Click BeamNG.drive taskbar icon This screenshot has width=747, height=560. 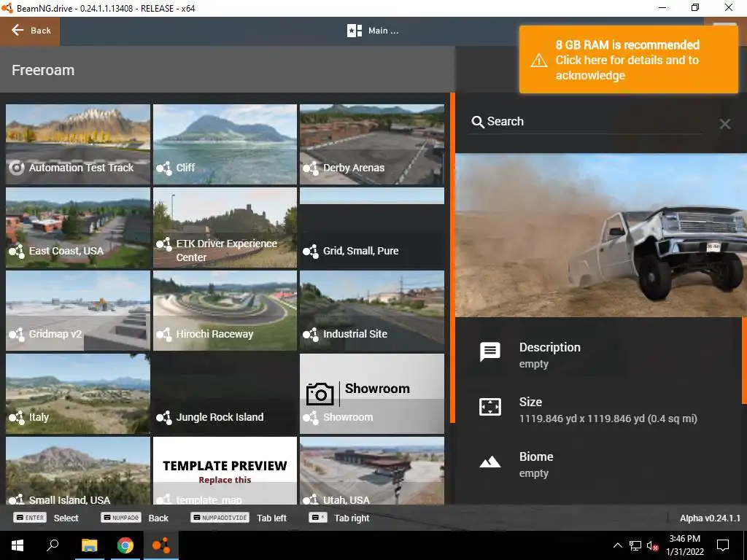(161, 545)
